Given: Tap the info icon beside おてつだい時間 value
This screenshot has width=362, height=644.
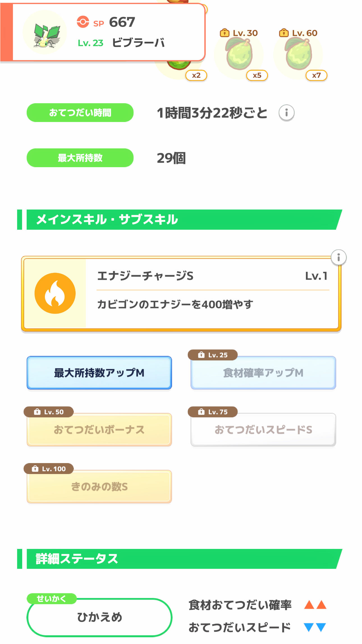Looking at the screenshot, I should point(286,113).
